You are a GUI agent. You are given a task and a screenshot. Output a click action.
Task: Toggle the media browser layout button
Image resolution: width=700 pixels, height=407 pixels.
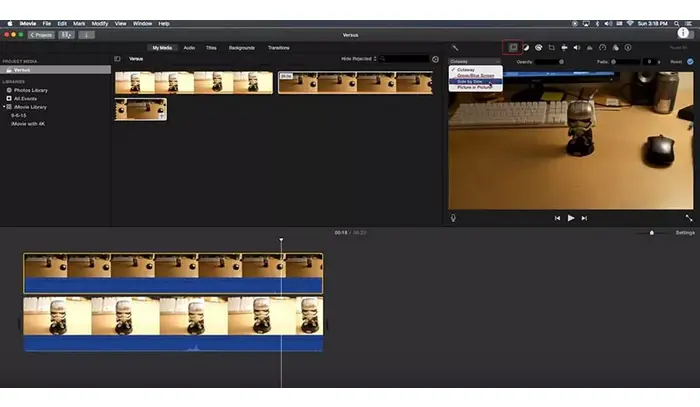tap(66, 35)
